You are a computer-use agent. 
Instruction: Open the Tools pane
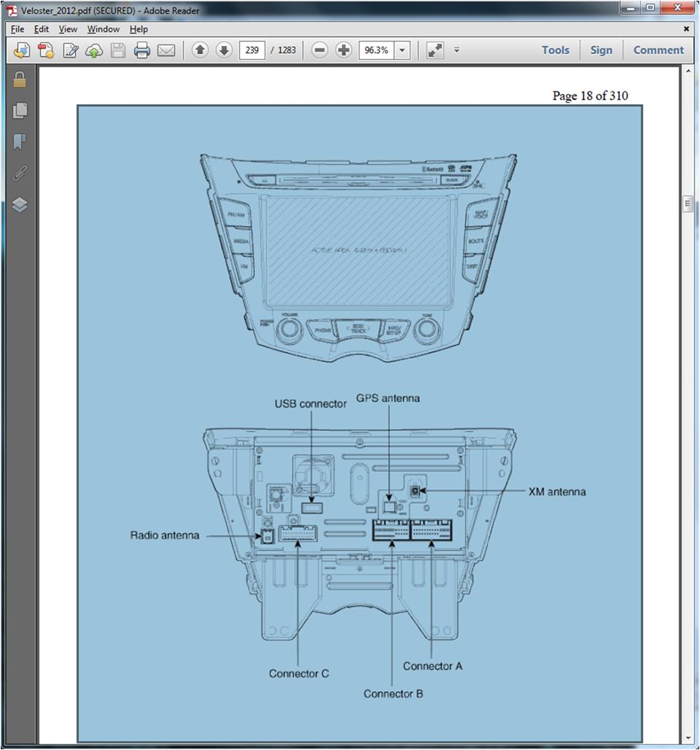pyautogui.click(x=555, y=50)
